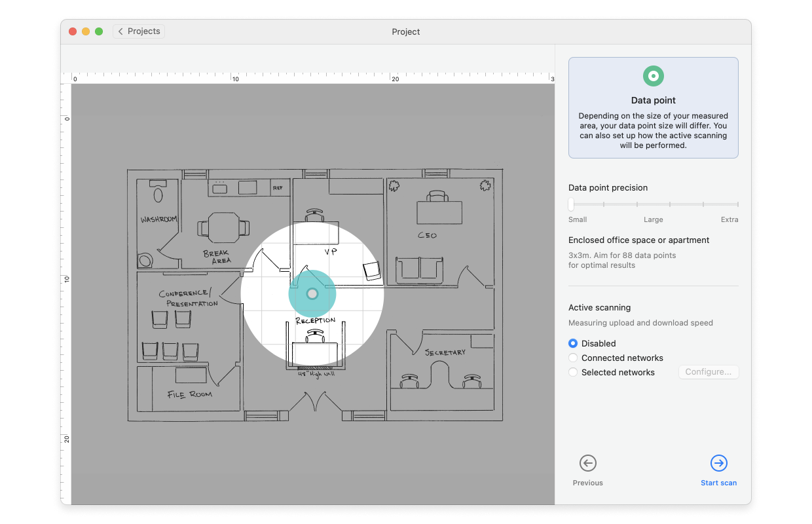Return to the Projects list
Viewport: 812px width, 524px height.
[x=138, y=31]
